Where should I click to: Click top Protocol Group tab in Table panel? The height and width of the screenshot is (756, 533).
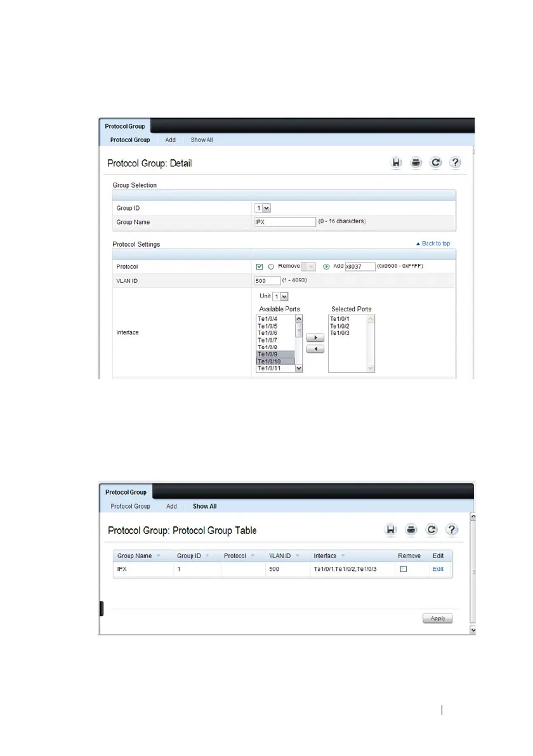(126, 492)
